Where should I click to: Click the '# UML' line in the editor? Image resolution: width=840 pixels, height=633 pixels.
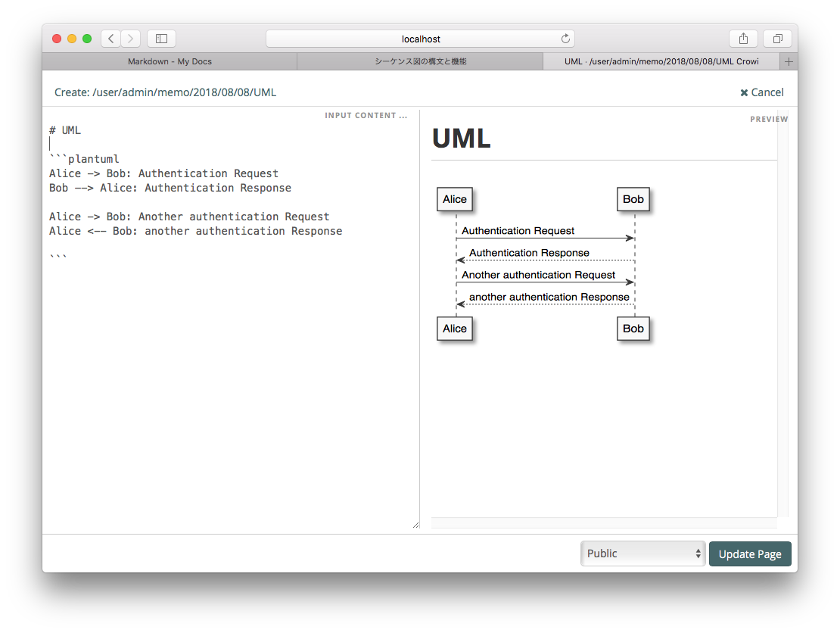65,130
